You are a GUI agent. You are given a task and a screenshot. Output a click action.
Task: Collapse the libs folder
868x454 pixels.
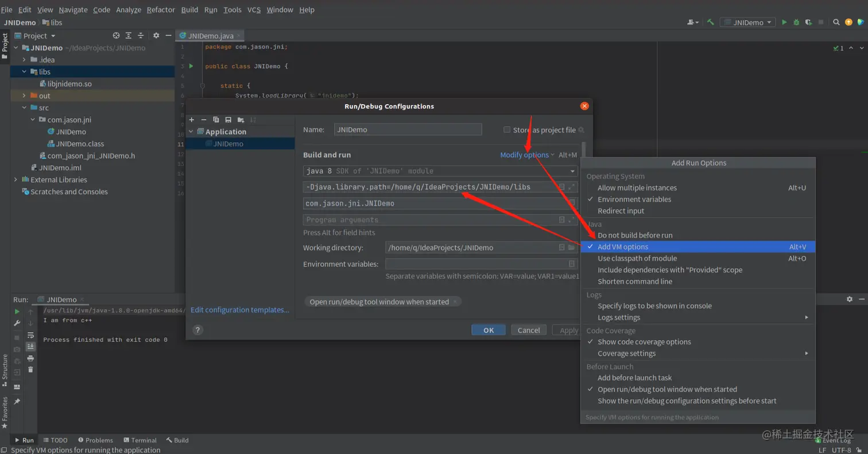coord(24,72)
